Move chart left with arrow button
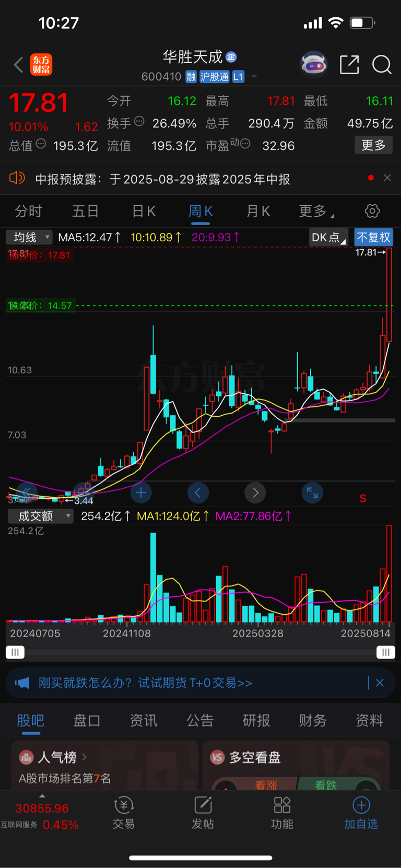This screenshot has height=868, width=401. (x=198, y=492)
